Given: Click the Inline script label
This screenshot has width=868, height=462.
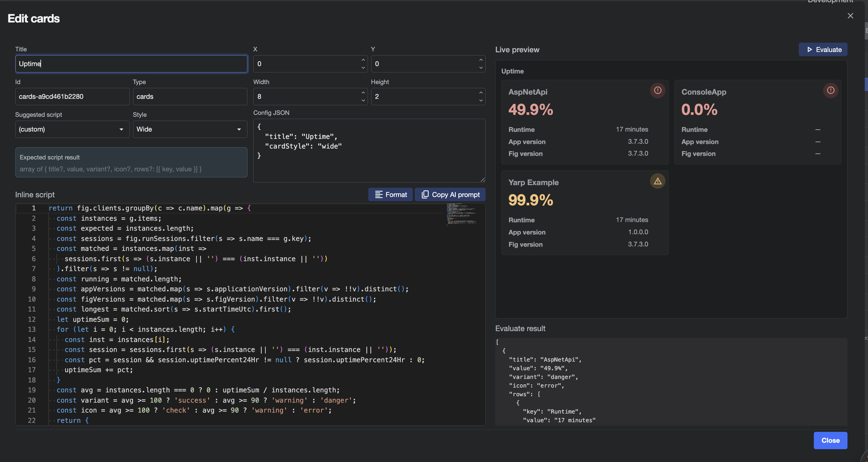Looking at the screenshot, I should pos(35,194).
